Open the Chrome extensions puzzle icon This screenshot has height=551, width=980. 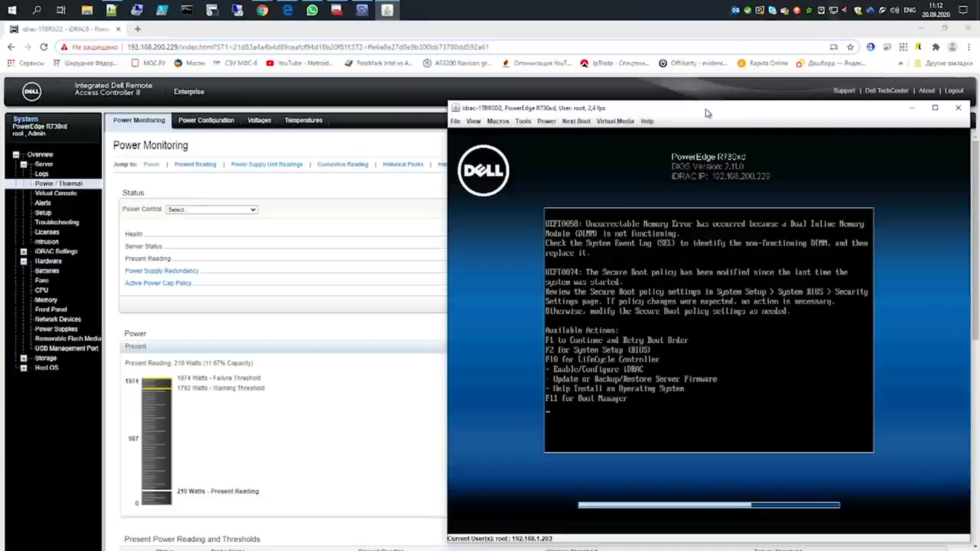[x=936, y=47]
